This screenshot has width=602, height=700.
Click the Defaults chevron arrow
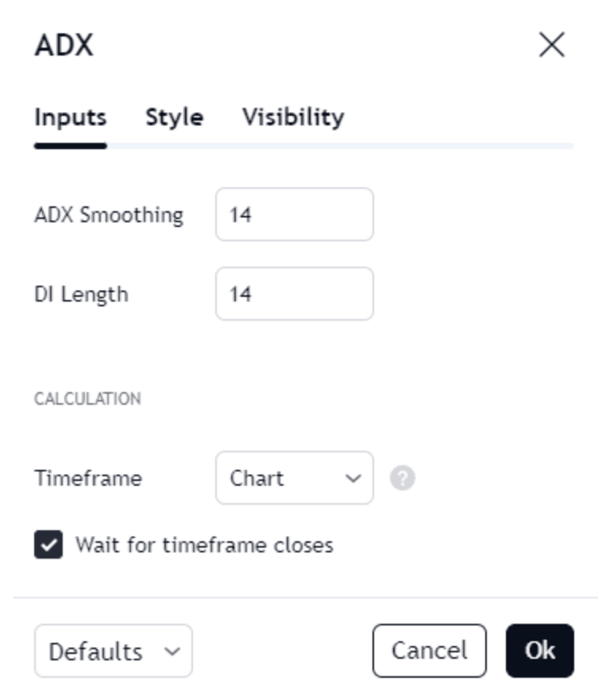[172, 652]
